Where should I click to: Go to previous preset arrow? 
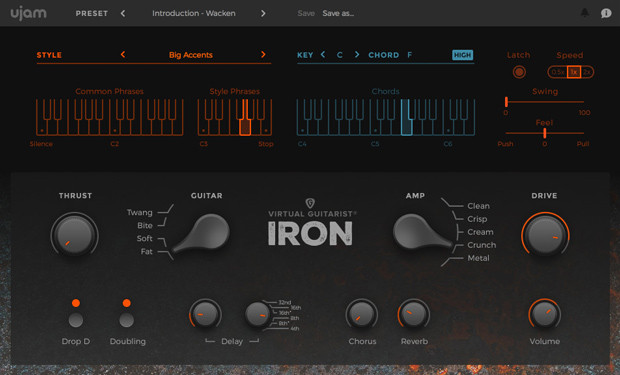tap(123, 13)
